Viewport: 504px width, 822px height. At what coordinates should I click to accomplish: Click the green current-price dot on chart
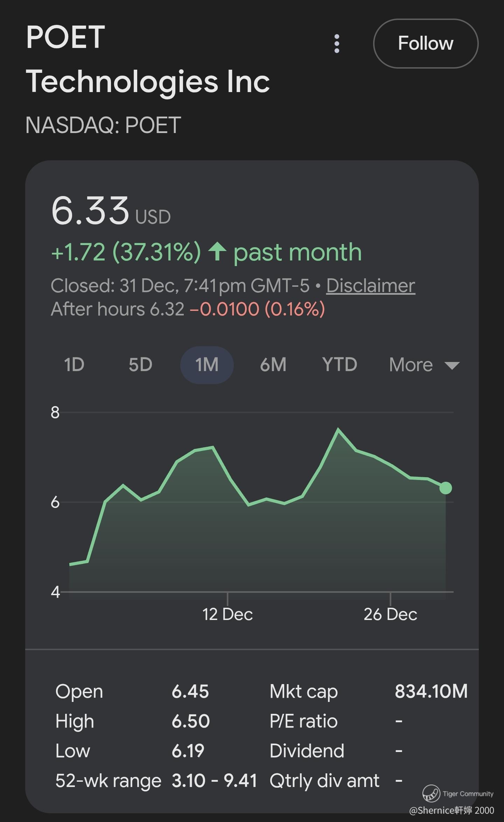(446, 488)
